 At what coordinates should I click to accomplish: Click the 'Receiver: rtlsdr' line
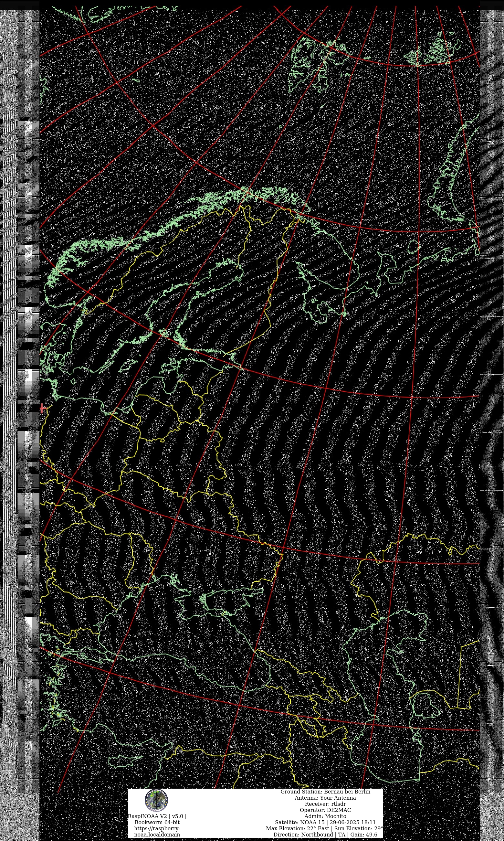tap(325, 804)
